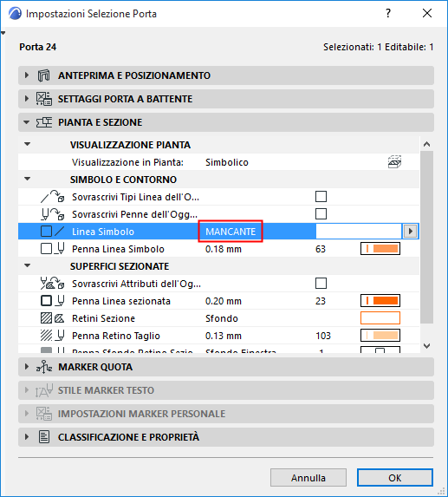Image resolution: width=448 pixels, height=497 pixels.
Task: Click the Anteprima e Posizionamento door icon
Action: coord(43,75)
